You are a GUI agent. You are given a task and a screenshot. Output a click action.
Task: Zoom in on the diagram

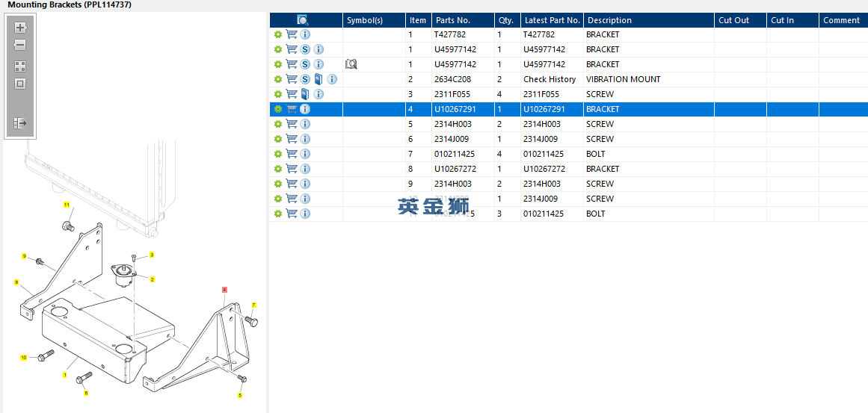pyautogui.click(x=20, y=27)
